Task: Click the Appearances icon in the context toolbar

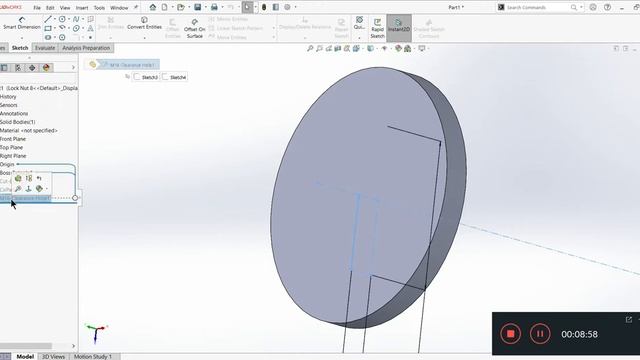Action: [39, 189]
